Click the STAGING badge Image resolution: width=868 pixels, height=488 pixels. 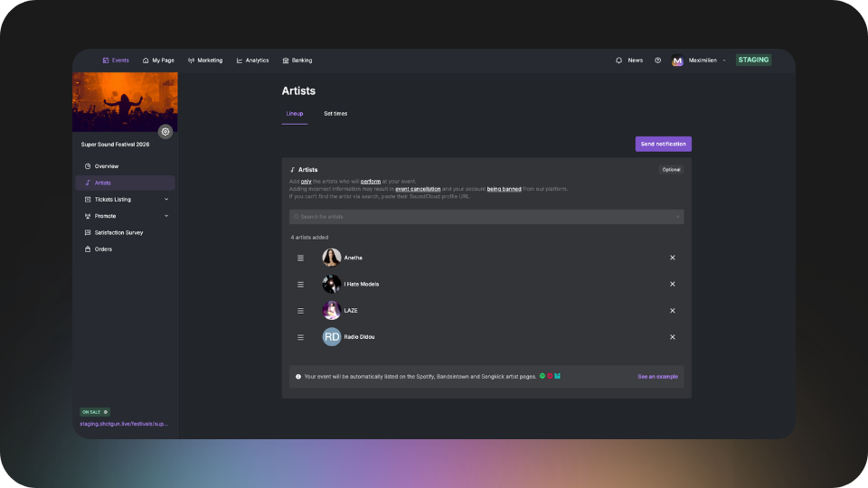pyautogui.click(x=753, y=60)
